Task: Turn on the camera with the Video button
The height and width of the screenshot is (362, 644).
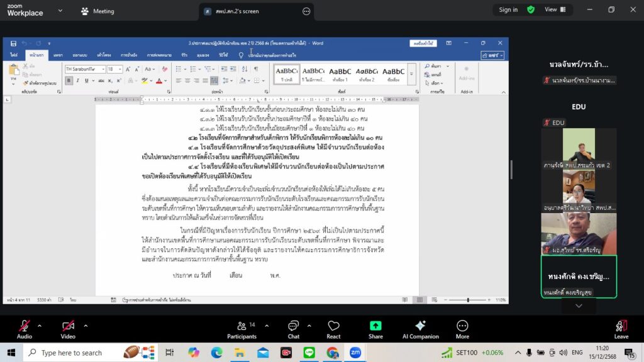Action: 68,329
